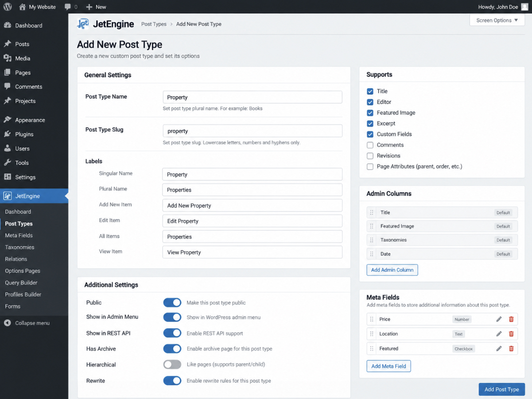Image resolution: width=532 pixels, height=399 pixels.
Task: Grab the Featured Image column drag handle
Action: click(372, 226)
